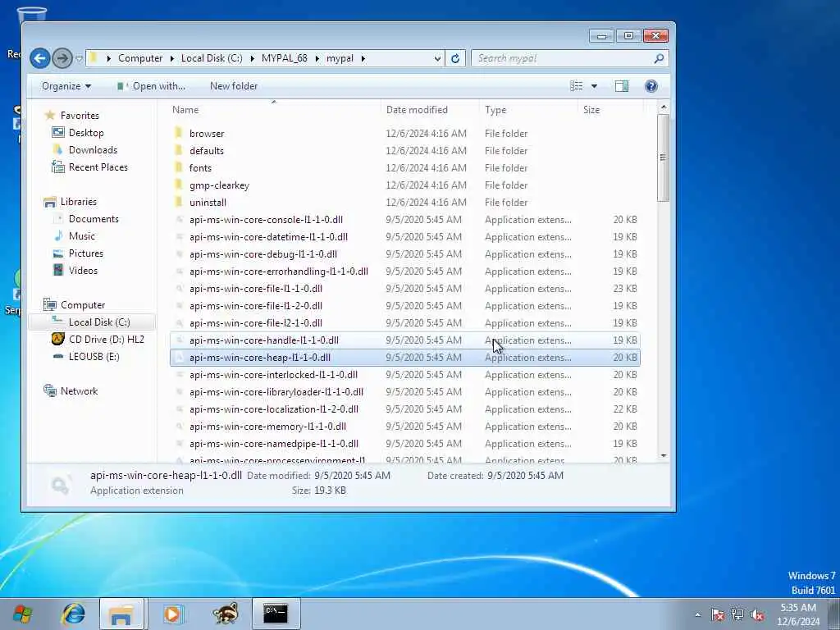Open the Documents library
This screenshot has height=630, width=840.
point(94,219)
